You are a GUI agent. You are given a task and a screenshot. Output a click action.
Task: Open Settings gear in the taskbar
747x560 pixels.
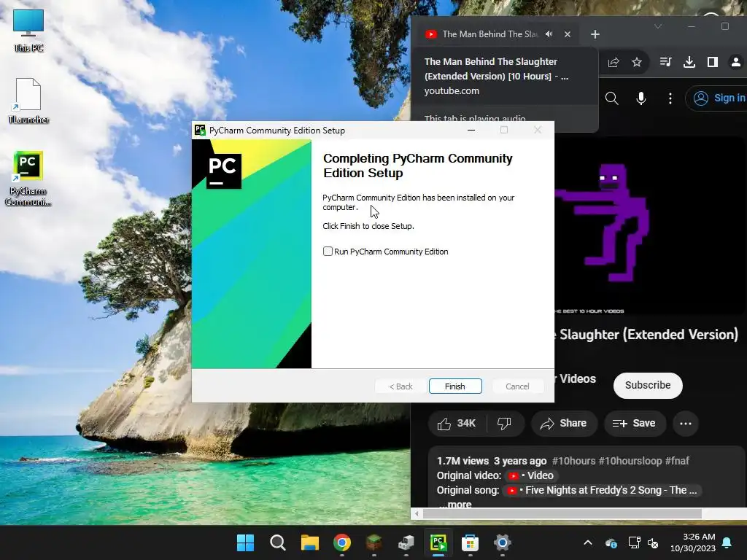pyautogui.click(x=502, y=542)
